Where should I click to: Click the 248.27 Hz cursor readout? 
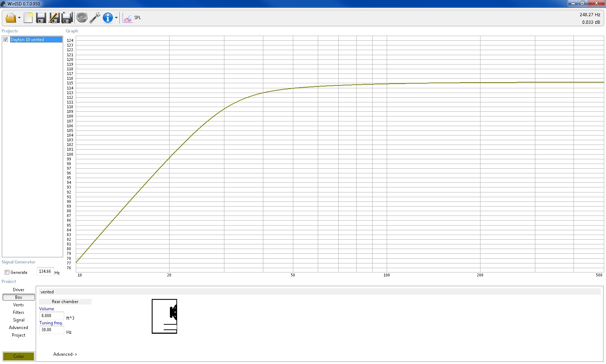pyautogui.click(x=590, y=15)
